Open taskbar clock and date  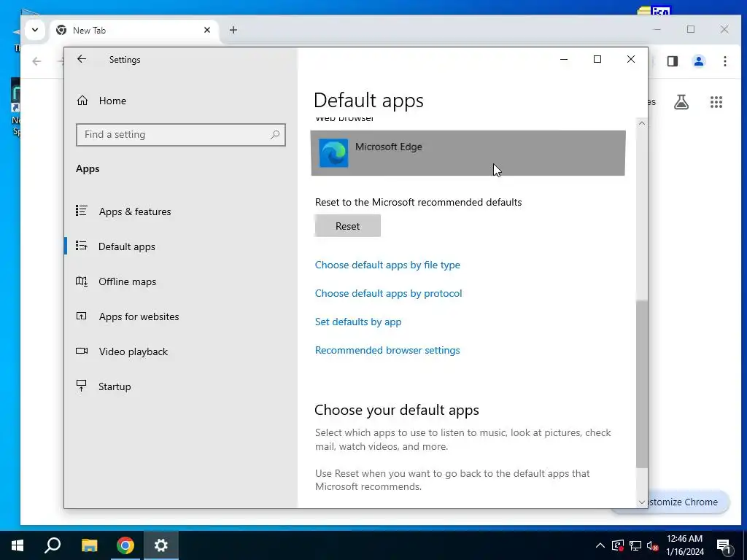(684, 545)
